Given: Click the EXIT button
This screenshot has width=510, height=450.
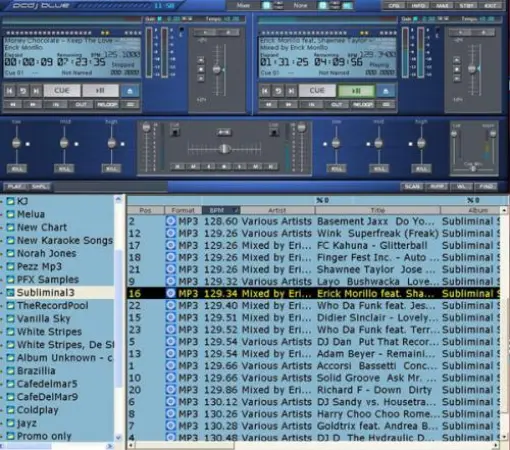Looking at the screenshot, I should pyautogui.click(x=490, y=5).
